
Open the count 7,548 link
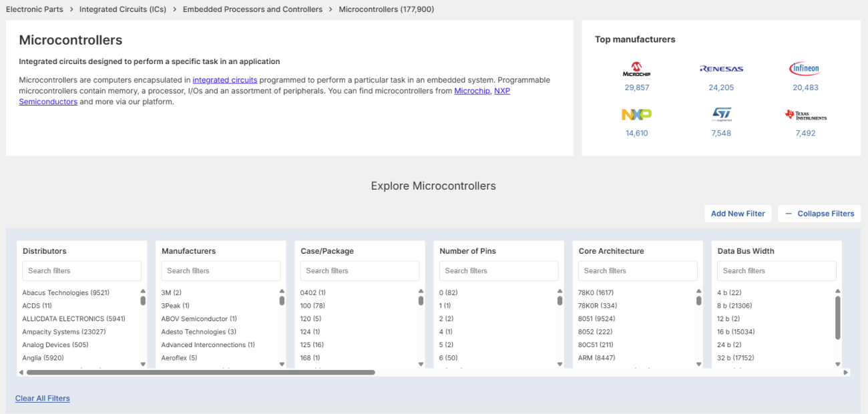[721, 133]
